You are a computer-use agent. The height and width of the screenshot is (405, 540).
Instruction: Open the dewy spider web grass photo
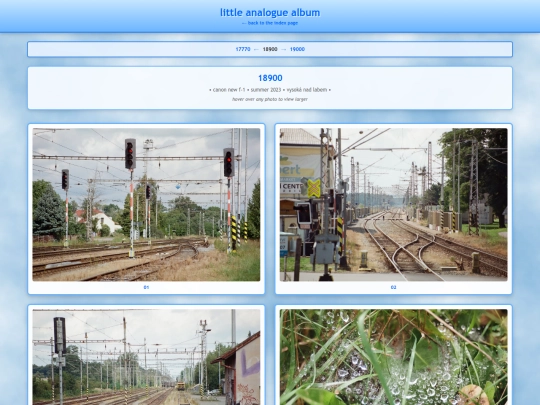point(394,357)
